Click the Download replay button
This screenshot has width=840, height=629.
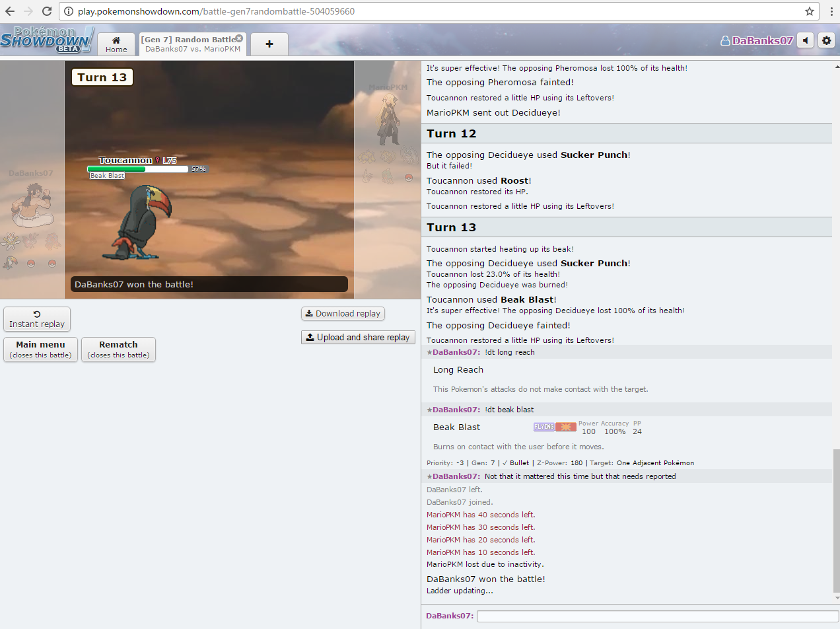click(343, 313)
